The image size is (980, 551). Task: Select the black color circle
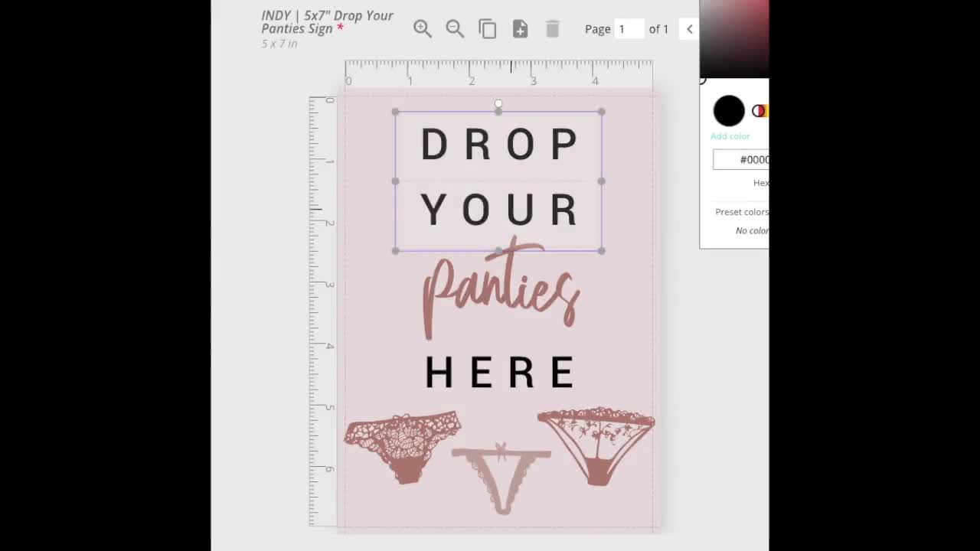(x=728, y=110)
